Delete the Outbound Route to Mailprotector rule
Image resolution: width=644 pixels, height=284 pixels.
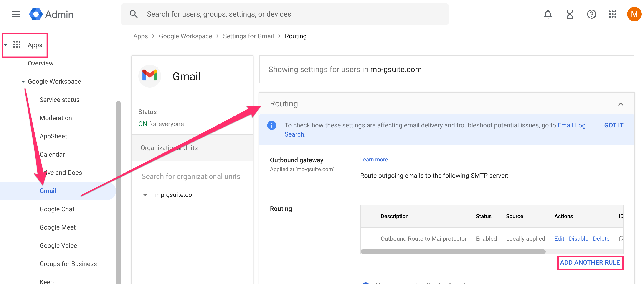click(x=601, y=239)
